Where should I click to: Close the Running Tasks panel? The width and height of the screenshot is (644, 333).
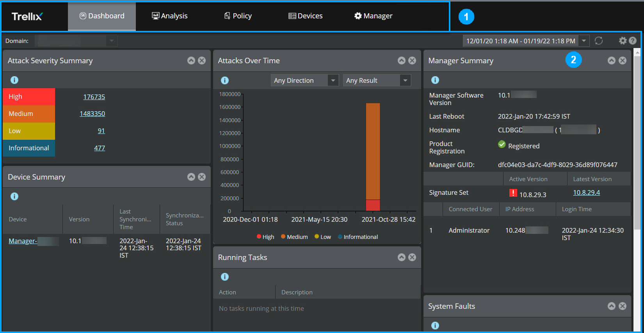pyautogui.click(x=412, y=257)
